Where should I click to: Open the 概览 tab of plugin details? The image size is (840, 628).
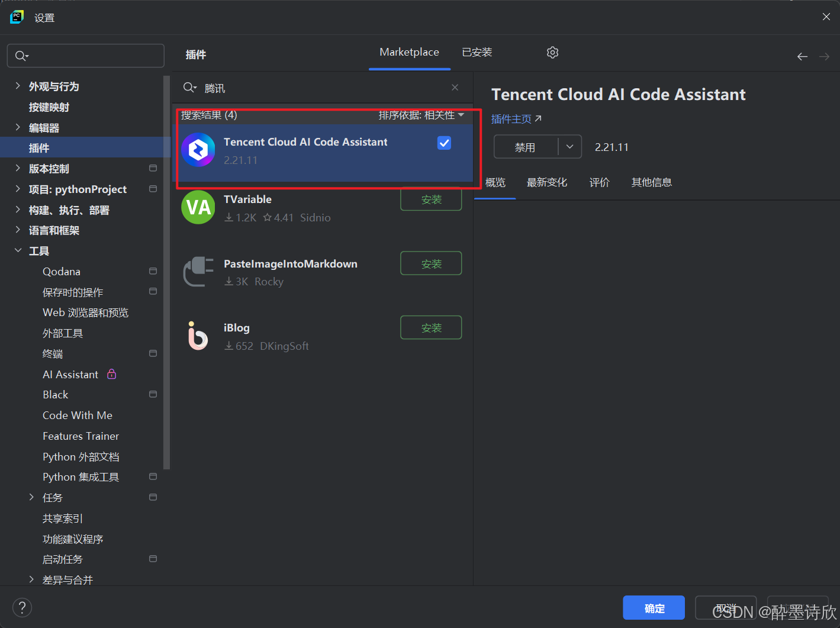pyautogui.click(x=495, y=182)
